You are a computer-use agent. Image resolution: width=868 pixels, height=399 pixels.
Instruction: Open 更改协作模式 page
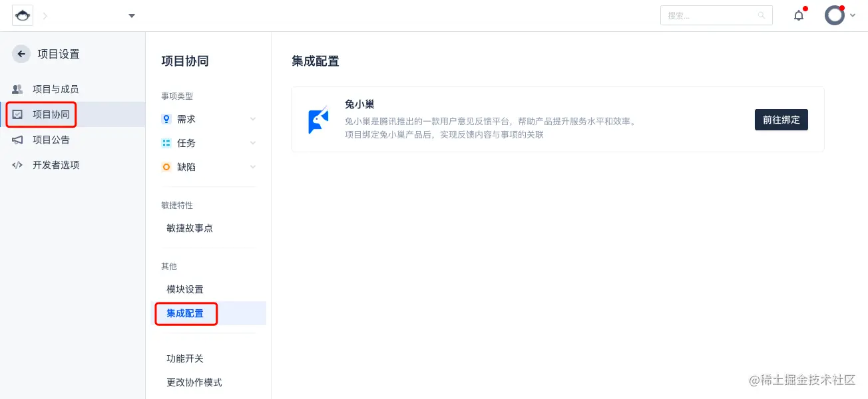coord(194,382)
